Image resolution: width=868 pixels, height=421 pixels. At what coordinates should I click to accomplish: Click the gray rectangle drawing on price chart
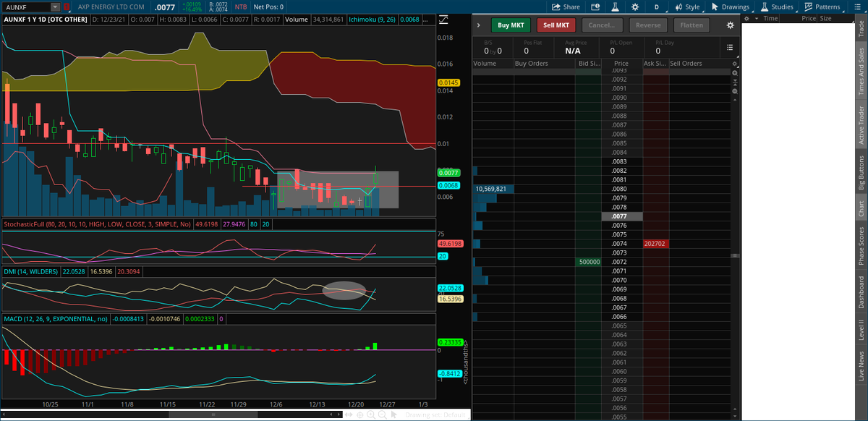[338, 190]
